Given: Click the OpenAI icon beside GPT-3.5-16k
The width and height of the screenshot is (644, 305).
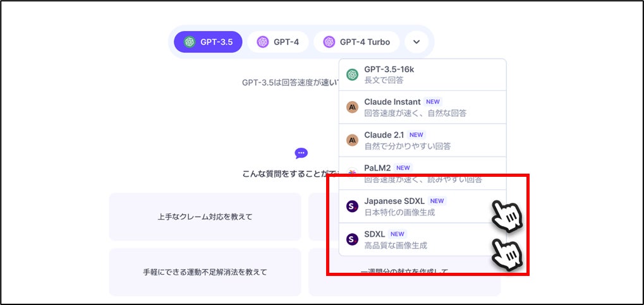Looking at the screenshot, I should (353, 75).
